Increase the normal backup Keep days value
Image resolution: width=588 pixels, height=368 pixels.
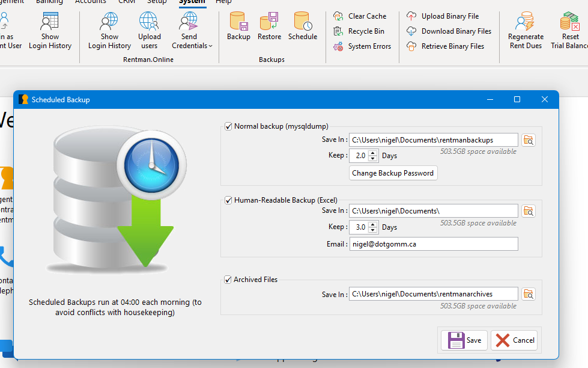coord(372,153)
